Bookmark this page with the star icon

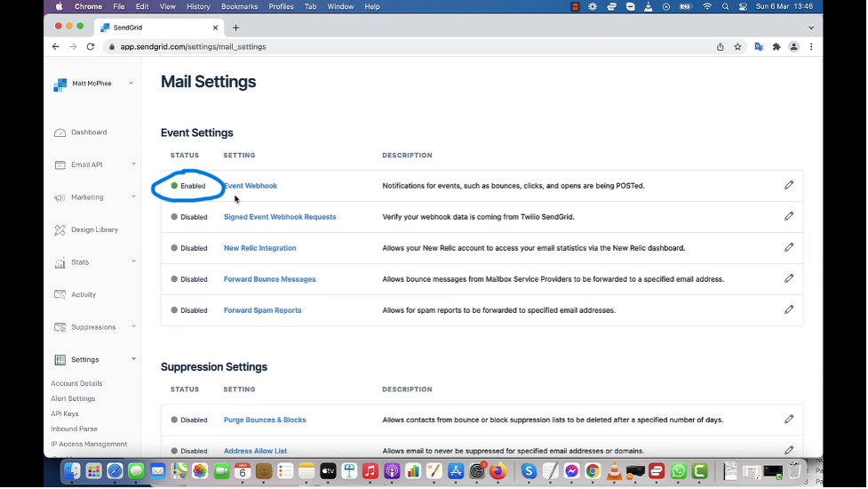coord(737,47)
